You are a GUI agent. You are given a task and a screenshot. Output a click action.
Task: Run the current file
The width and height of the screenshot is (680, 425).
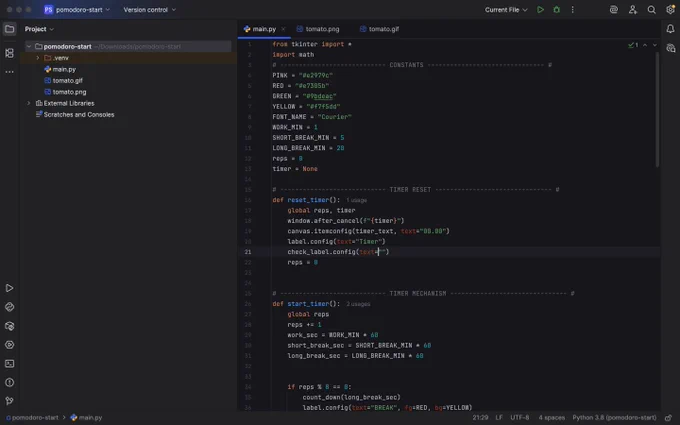click(x=540, y=10)
